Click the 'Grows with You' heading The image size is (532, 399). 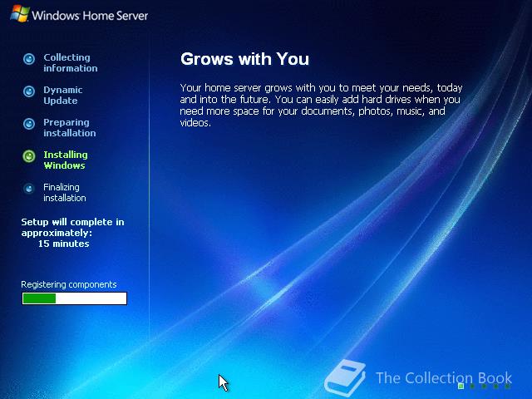pyautogui.click(x=244, y=59)
